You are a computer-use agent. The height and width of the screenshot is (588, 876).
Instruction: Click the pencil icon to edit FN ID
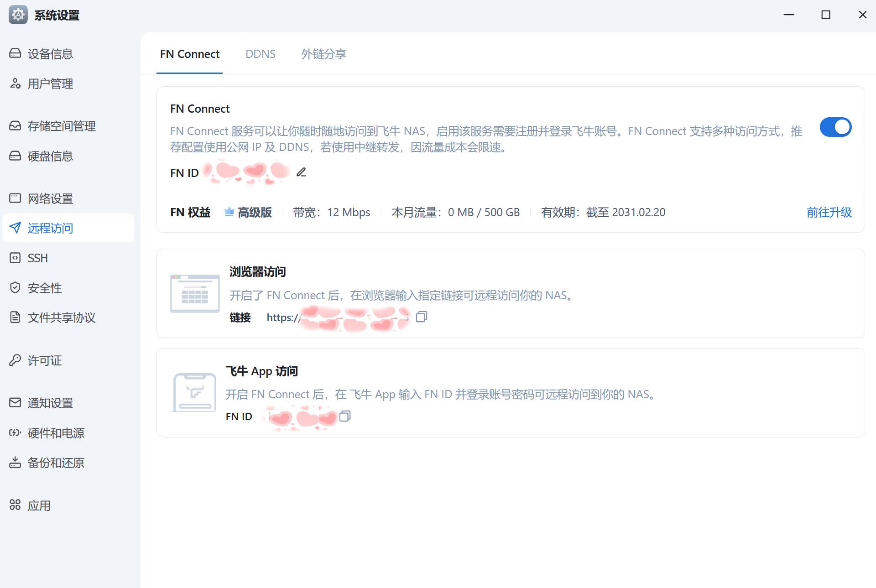tap(301, 172)
